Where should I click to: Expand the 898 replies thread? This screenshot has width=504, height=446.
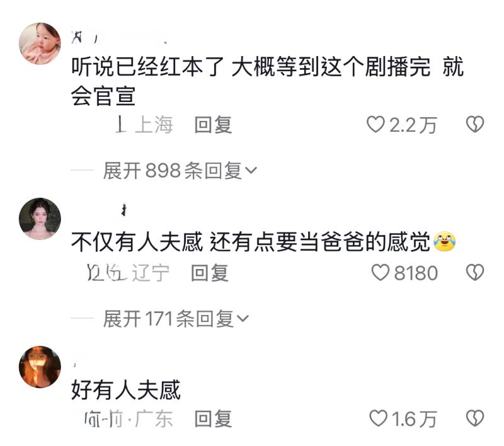(x=180, y=170)
